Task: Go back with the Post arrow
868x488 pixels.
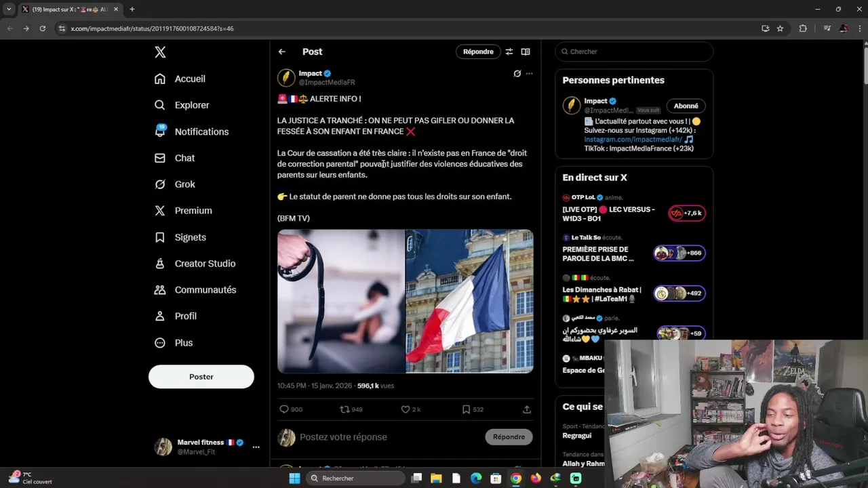Action: tap(282, 52)
